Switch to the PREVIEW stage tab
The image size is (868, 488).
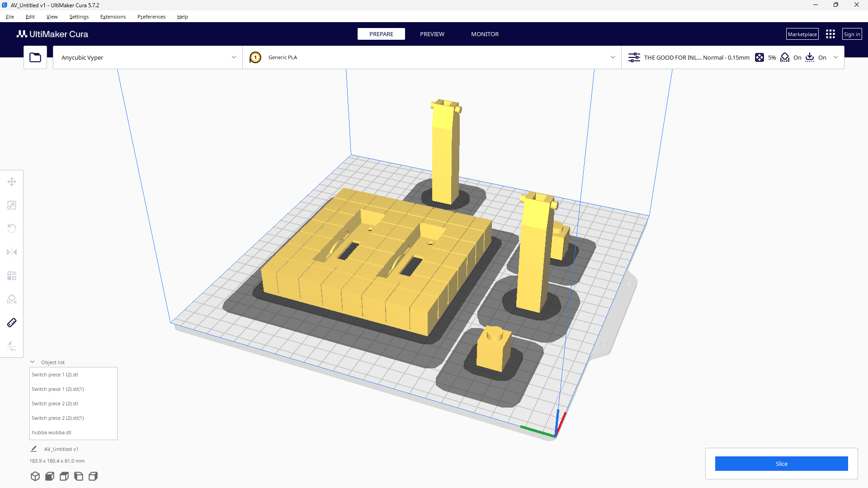coord(432,34)
